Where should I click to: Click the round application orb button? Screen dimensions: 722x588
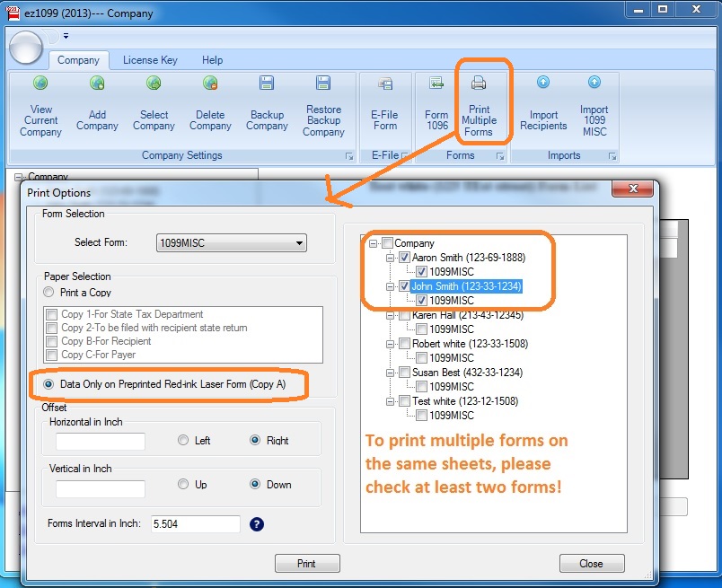26,48
